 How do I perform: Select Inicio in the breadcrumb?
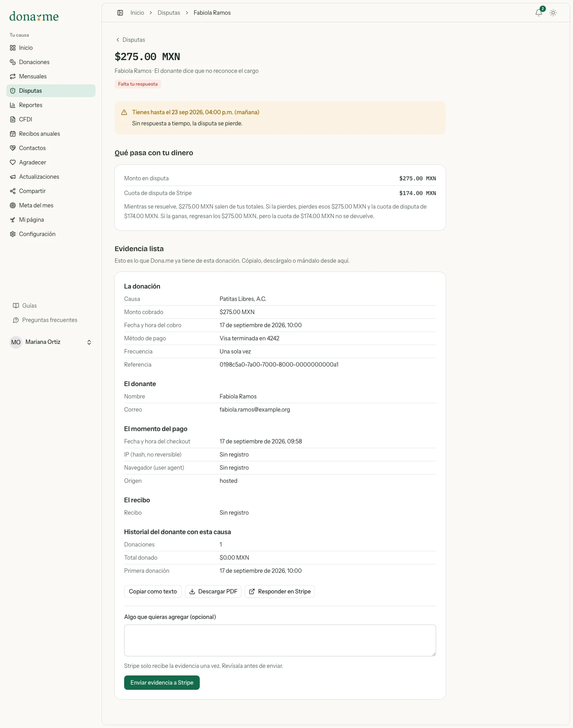137,13
